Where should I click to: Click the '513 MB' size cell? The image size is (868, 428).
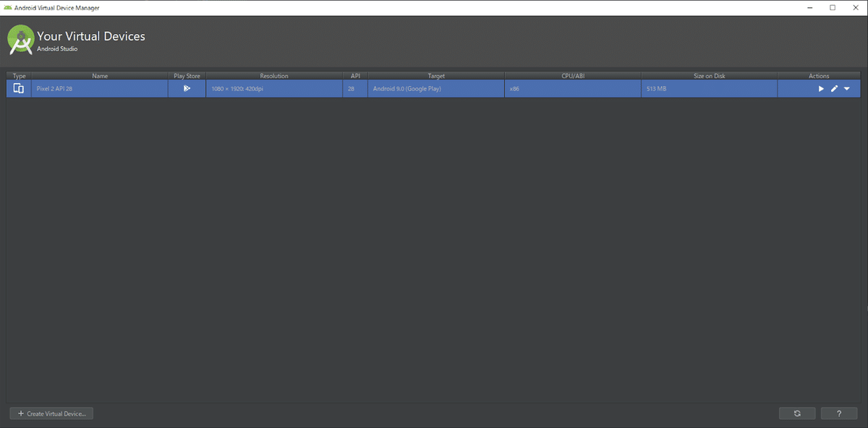(x=710, y=88)
